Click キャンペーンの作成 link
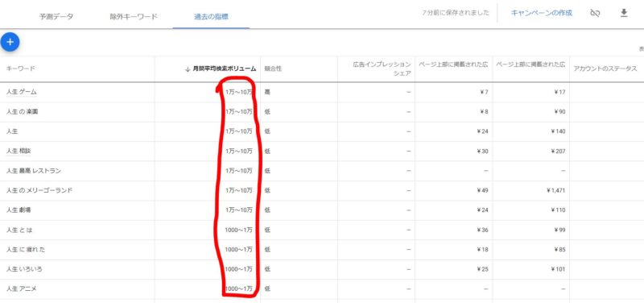Viewport: 644px width, 303px height. click(x=541, y=13)
